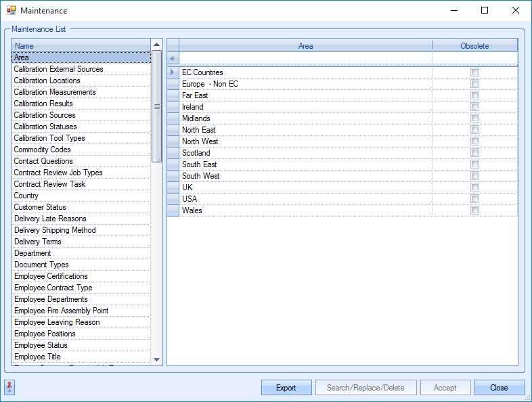Check the Obsolete box for USA

point(474,199)
